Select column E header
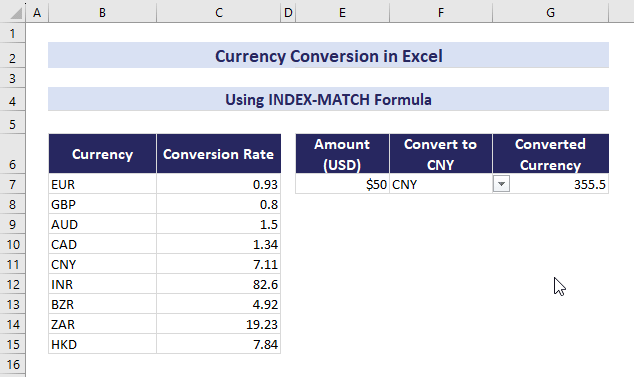 (342, 13)
